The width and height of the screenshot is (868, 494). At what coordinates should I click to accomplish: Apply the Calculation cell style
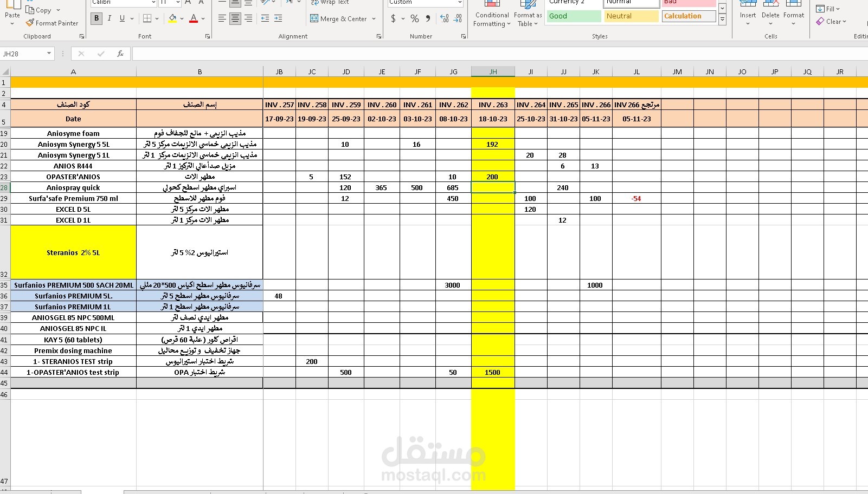click(x=689, y=16)
